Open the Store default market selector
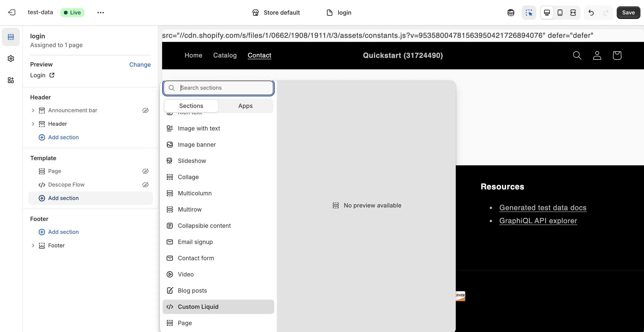The height and width of the screenshot is (332, 644). [x=276, y=12]
